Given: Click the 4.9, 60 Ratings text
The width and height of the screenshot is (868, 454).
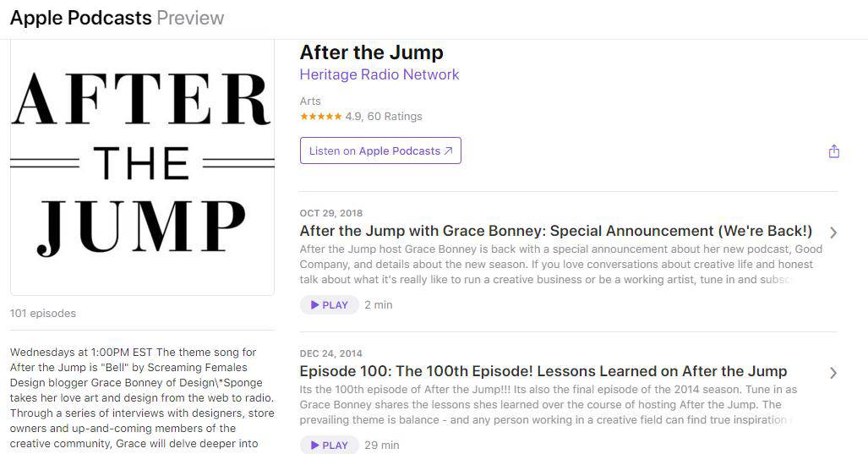Looking at the screenshot, I should [x=384, y=117].
